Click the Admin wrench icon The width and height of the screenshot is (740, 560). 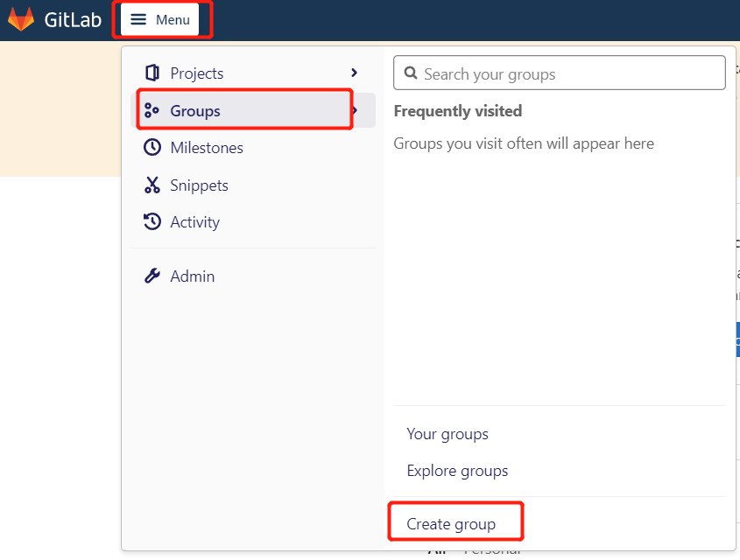pyautogui.click(x=152, y=276)
